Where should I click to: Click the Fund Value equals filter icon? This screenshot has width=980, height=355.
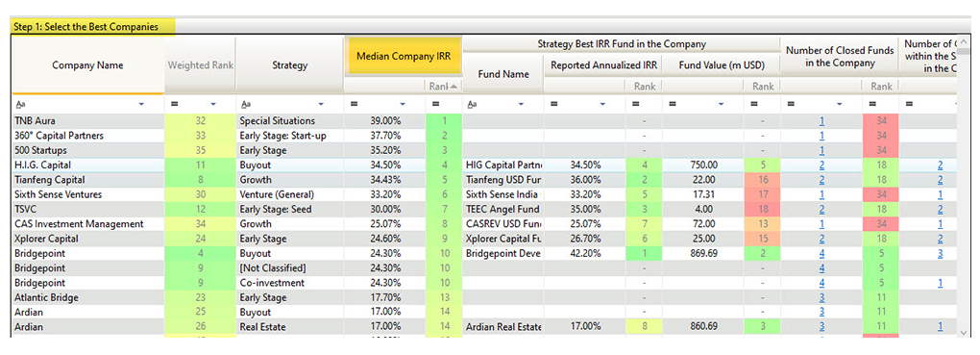point(672,104)
